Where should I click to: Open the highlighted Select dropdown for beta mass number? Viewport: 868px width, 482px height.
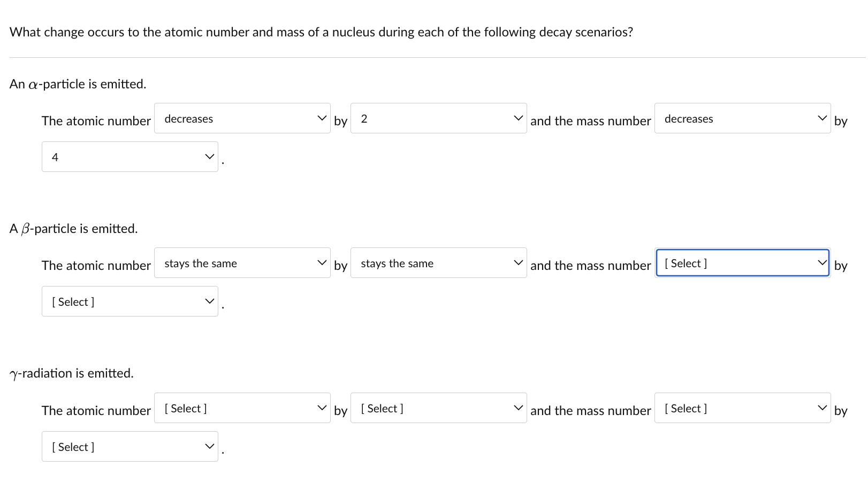tap(742, 262)
